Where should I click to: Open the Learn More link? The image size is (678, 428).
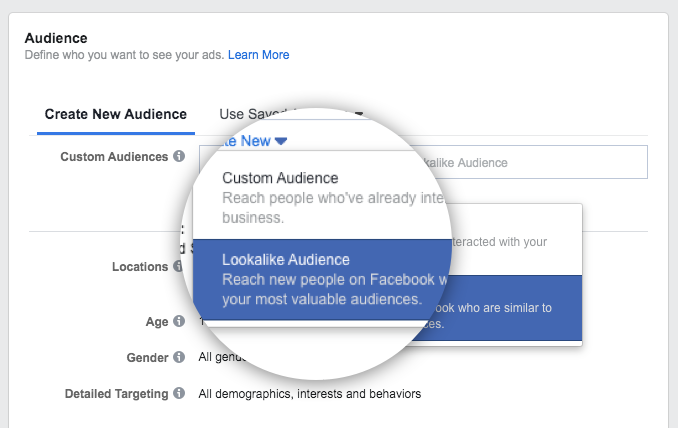pos(259,55)
